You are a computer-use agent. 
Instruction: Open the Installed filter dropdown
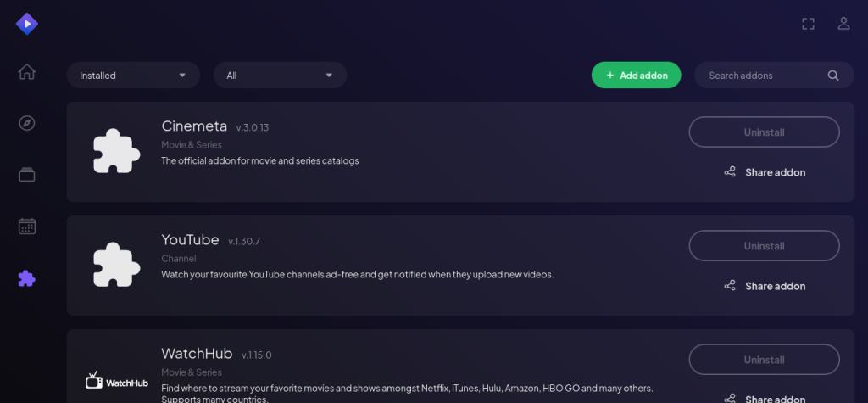(x=133, y=76)
